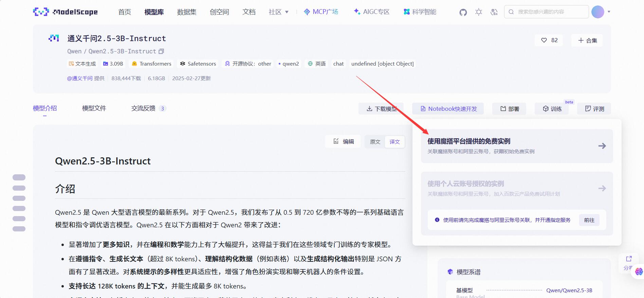Switch language with the translate icon
This screenshot has width=644, height=298.
[494, 12]
